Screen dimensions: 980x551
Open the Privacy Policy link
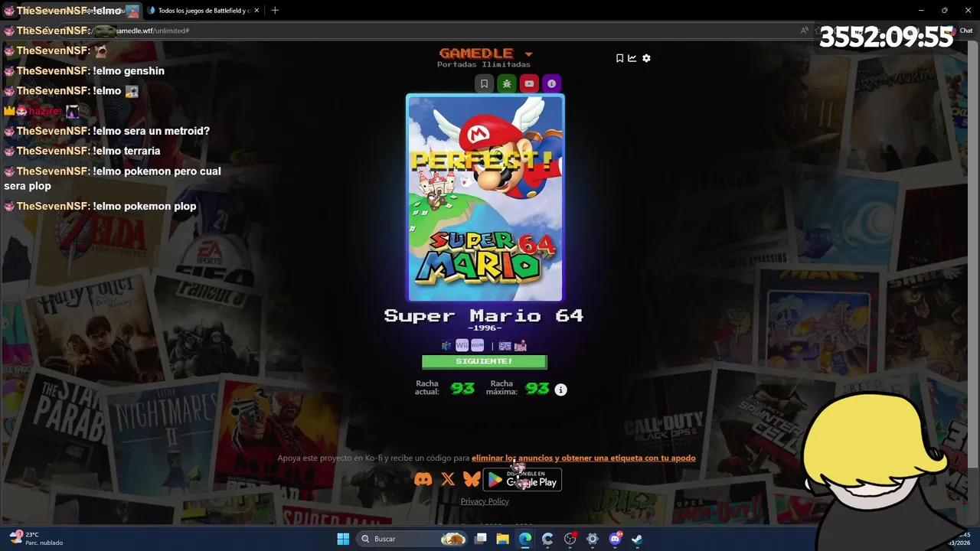tap(485, 501)
